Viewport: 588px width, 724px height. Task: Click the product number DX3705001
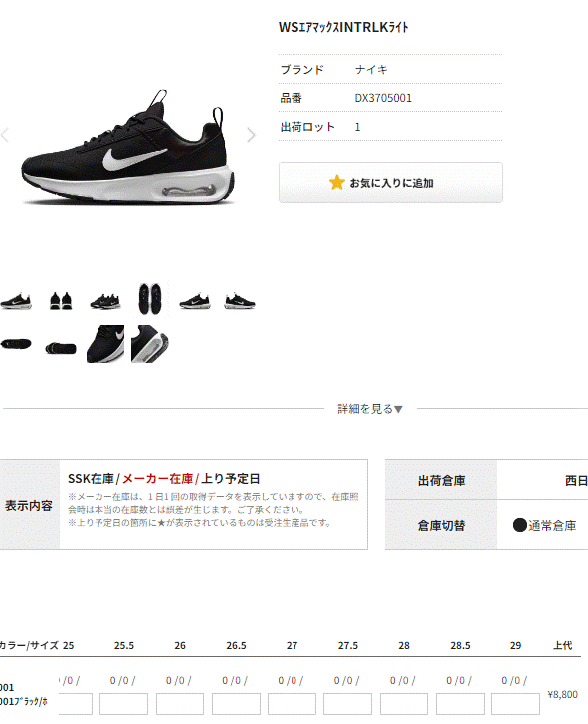[x=383, y=98]
